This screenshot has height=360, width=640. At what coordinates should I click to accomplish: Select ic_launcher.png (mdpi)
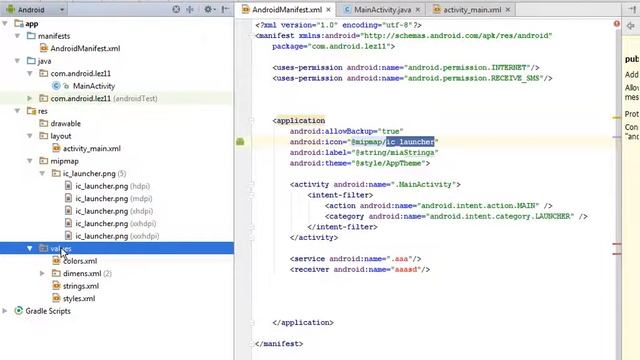click(x=113, y=199)
